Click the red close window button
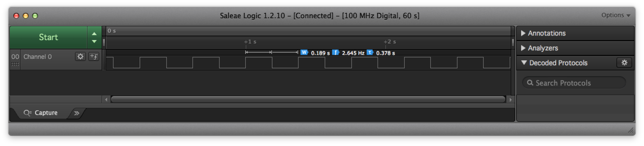644x146 pixels. pos(16,16)
